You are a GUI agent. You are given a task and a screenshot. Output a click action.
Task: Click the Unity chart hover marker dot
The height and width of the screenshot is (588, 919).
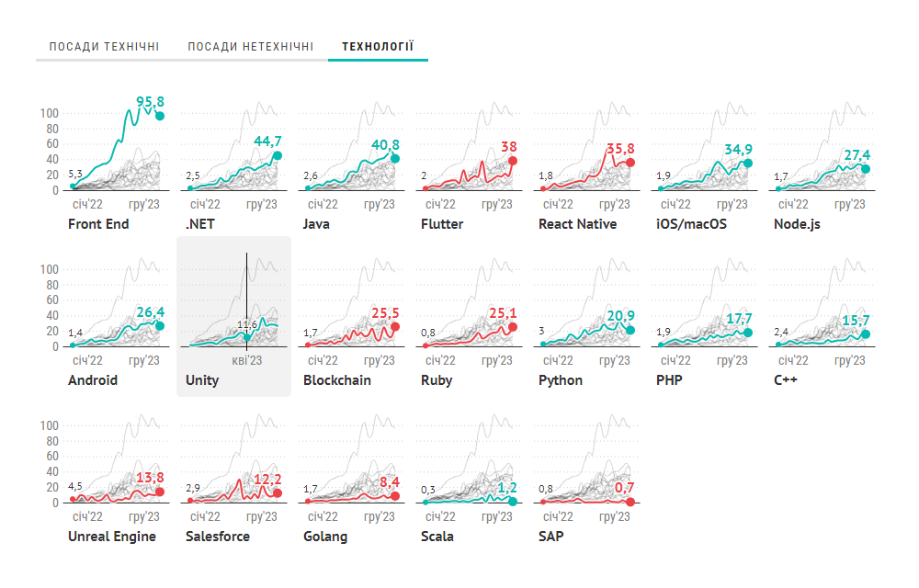pyautogui.click(x=247, y=338)
